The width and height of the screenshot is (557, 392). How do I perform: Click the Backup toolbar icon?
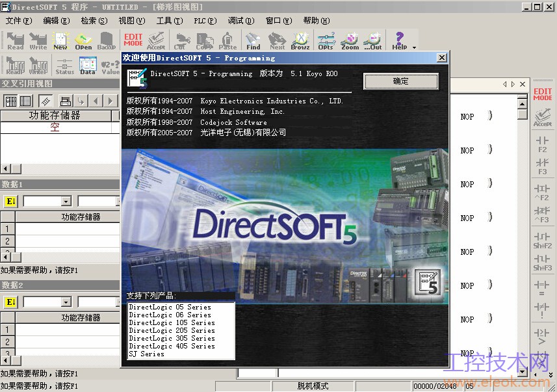[x=106, y=40]
